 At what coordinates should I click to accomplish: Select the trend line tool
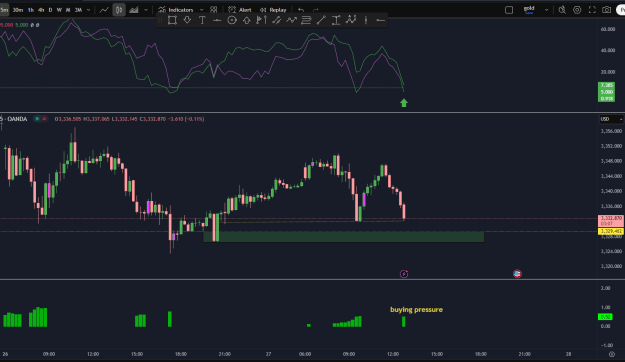click(321, 20)
